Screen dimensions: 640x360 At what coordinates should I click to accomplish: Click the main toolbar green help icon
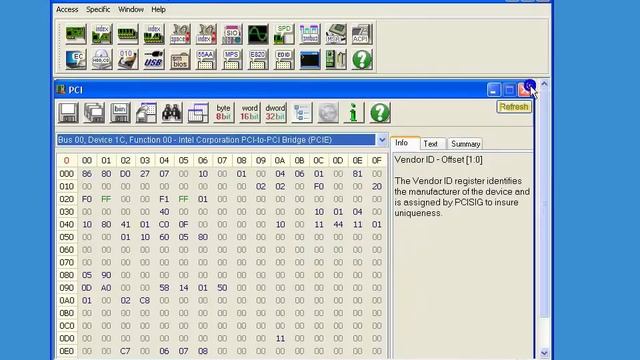[362, 60]
